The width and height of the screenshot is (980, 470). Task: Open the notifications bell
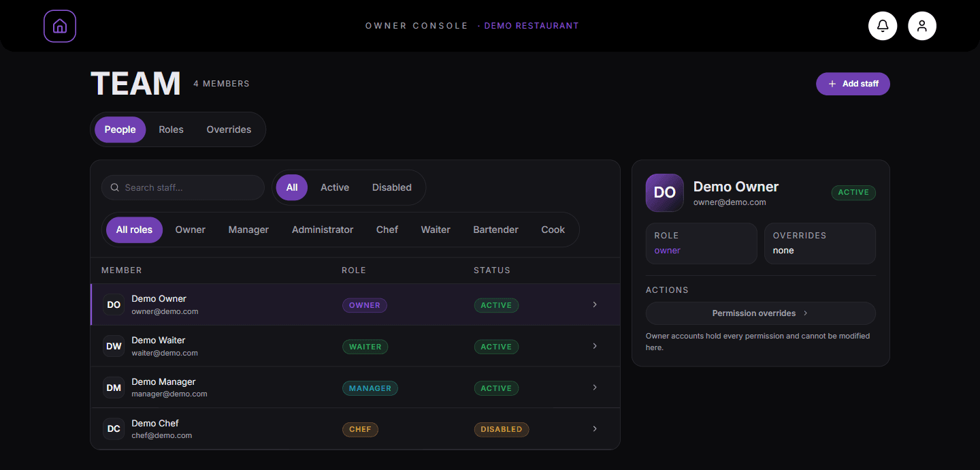click(883, 26)
